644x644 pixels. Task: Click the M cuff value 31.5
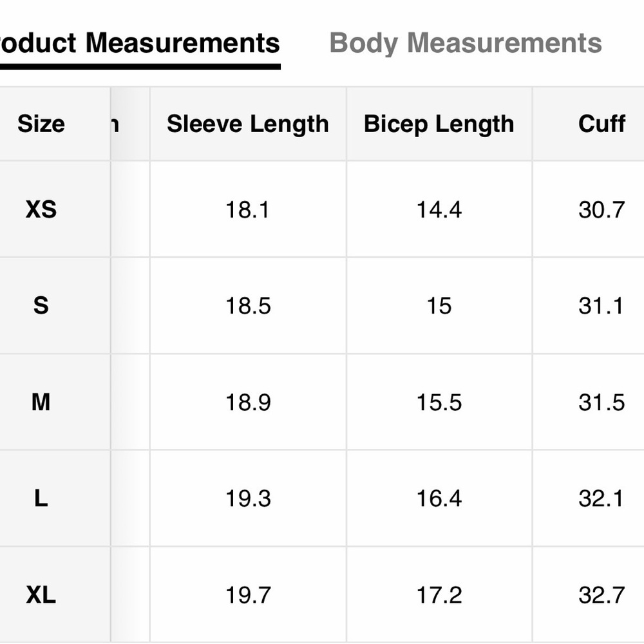pos(601,402)
